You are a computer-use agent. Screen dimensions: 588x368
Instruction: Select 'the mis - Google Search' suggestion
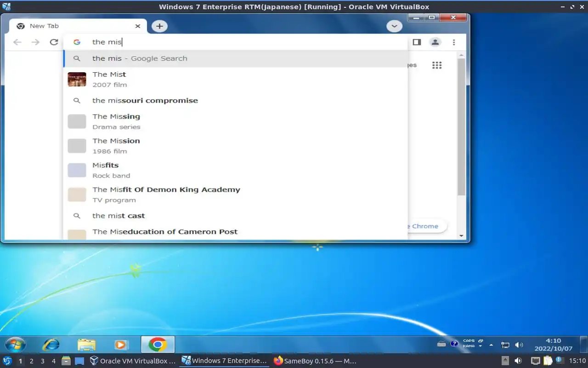[236, 58]
